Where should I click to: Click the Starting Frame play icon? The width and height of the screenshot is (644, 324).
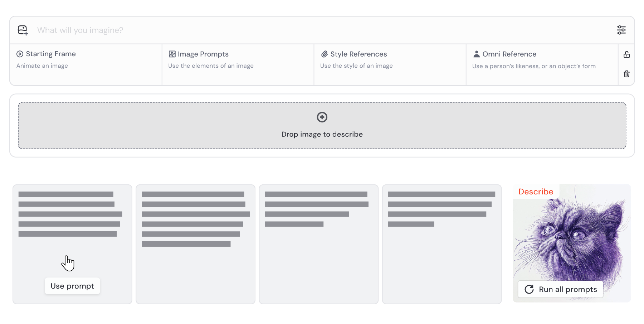click(20, 54)
